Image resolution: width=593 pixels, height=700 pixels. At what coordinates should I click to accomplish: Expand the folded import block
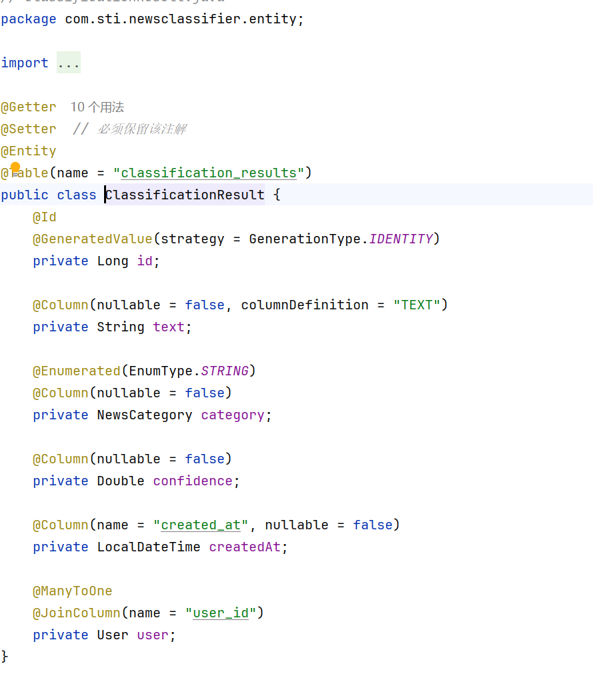click(69, 63)
